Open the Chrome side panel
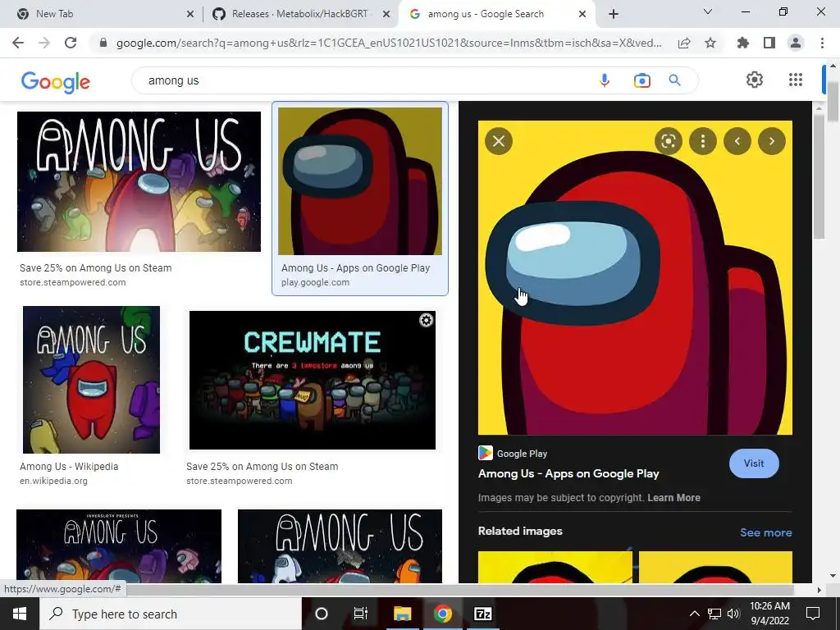 click(x=769, y=43)
